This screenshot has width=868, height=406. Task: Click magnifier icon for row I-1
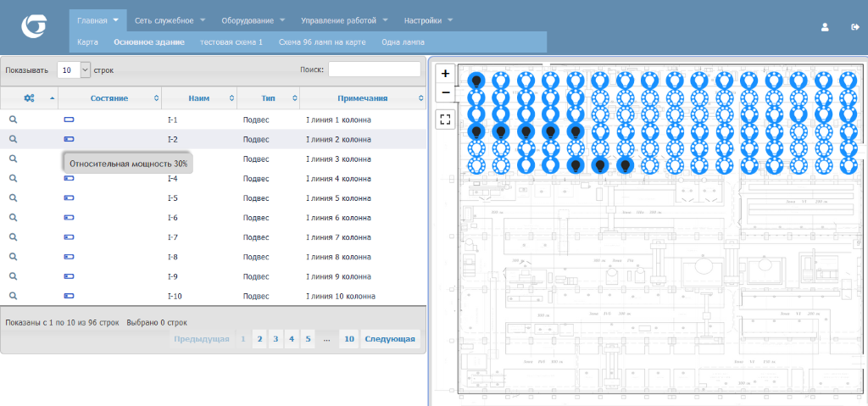[14, 120]
